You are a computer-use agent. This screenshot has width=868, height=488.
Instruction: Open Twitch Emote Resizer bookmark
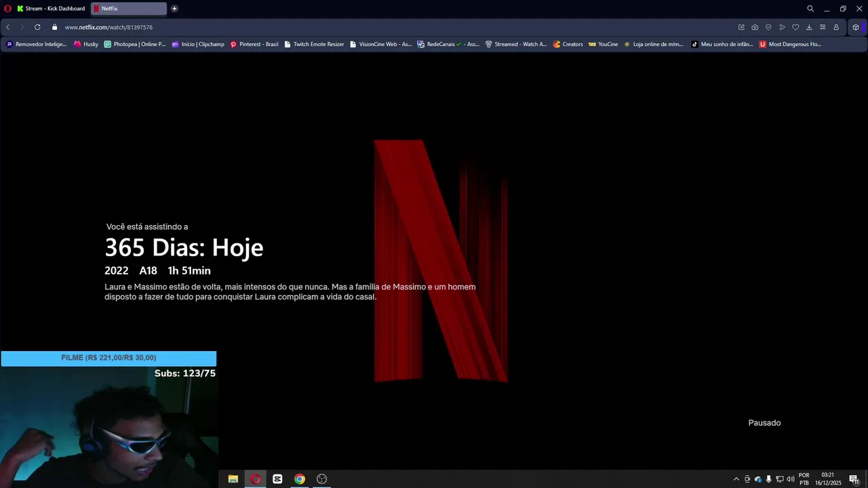(x=314, y=44)
